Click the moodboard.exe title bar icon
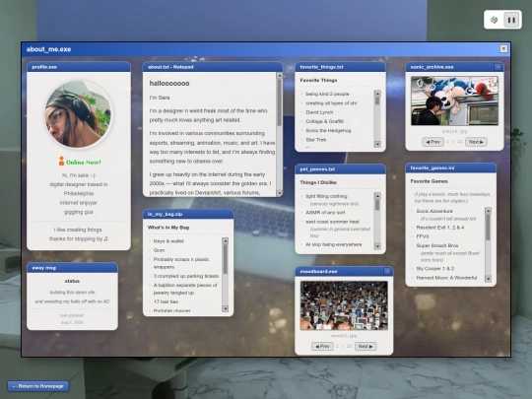 tap(387, 271)
